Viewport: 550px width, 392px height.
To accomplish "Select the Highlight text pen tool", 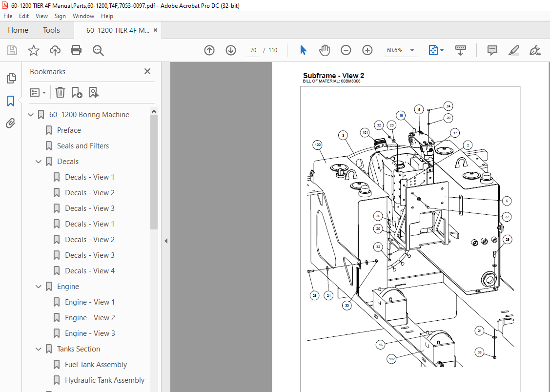I will tap(514, 50).
